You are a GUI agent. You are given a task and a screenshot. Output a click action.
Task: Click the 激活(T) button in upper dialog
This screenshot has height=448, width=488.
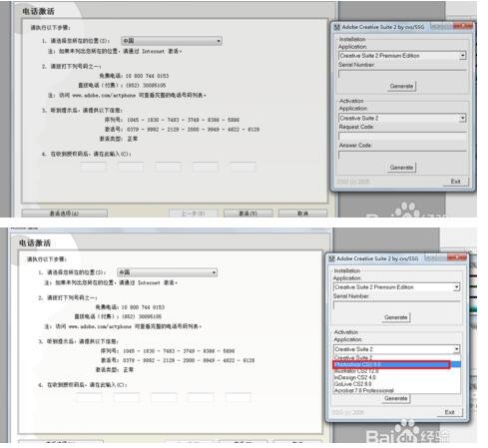247,214
